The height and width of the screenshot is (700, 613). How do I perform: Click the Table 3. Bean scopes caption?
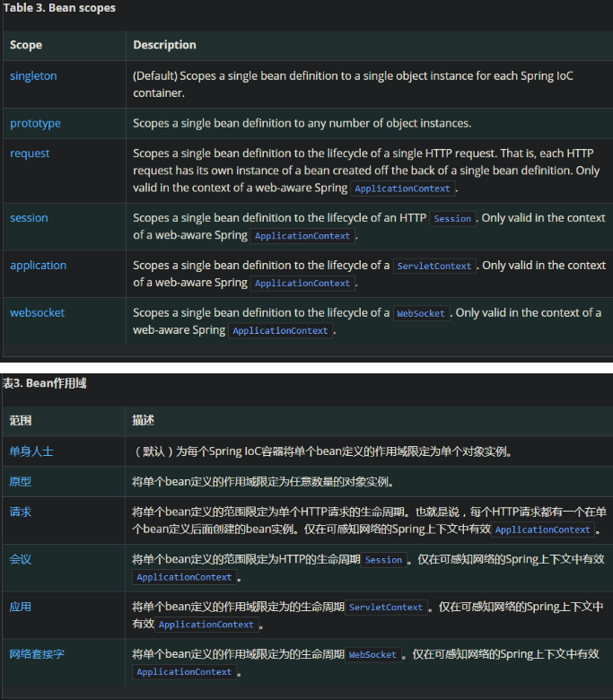tap(59, 8)
